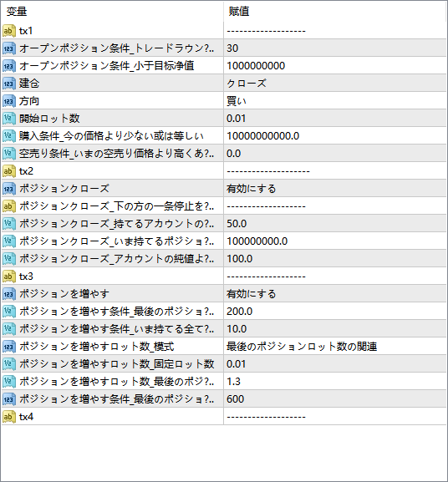The width and height of the screenshot is (448, 482).
Task: Click the icon beside オープンポジション条件_トレードラウン row
Action: 9,48
